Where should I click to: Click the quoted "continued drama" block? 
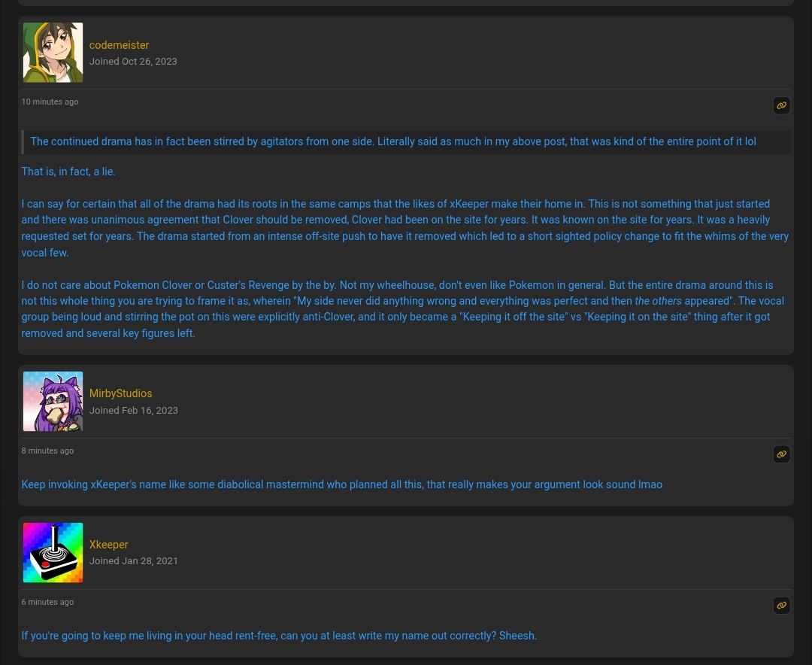pyautogui.click(x=406, y=141)
